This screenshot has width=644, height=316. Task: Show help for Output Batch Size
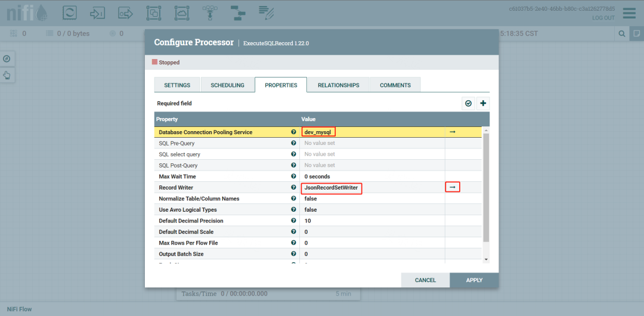click(x=293, y=254)
